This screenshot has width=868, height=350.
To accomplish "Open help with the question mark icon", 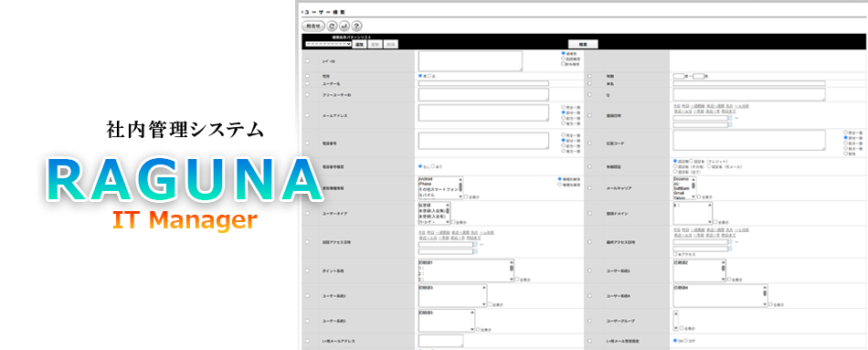I will pos(357,26).
